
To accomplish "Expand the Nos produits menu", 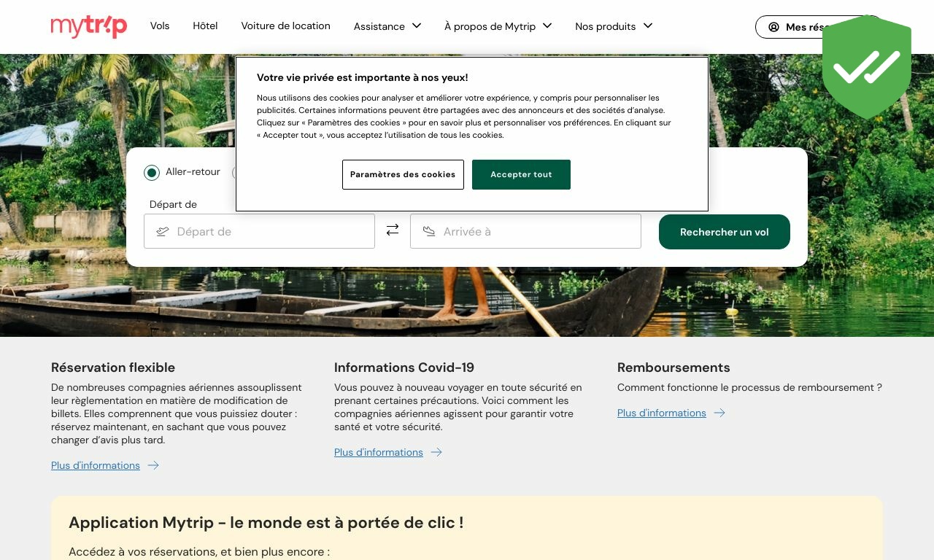I will 614,26.
